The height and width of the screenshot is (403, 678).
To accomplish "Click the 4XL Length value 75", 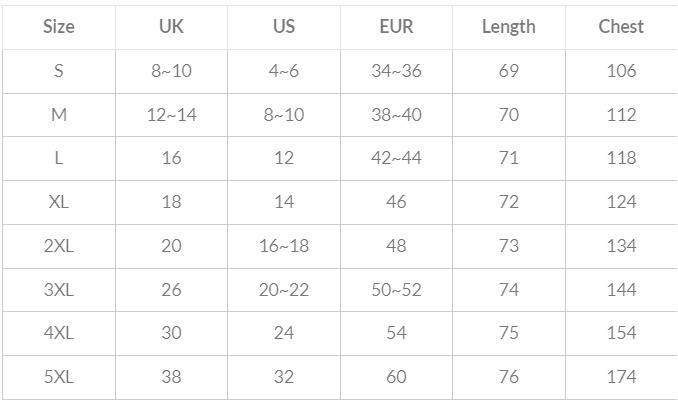I will (508, 334).
